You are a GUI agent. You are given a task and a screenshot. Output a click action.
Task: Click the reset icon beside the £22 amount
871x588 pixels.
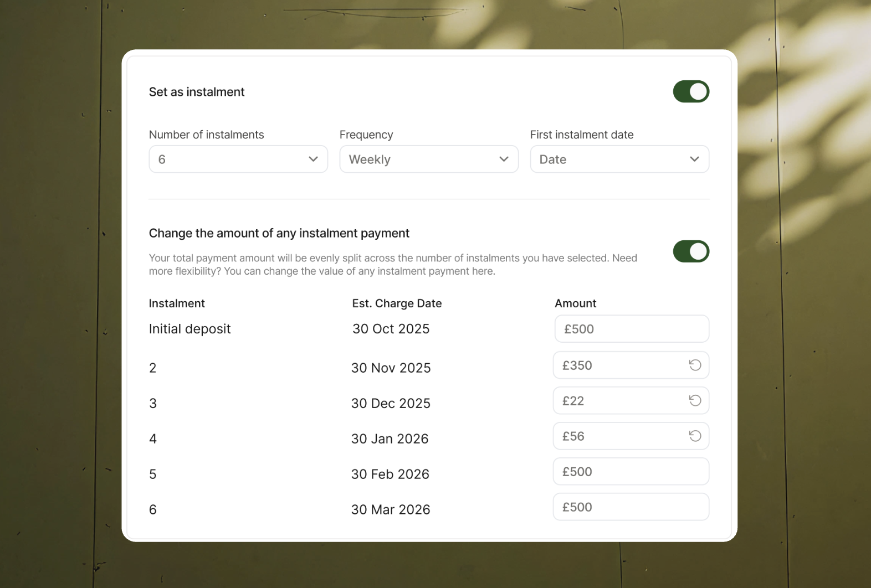tap(695, 400)
